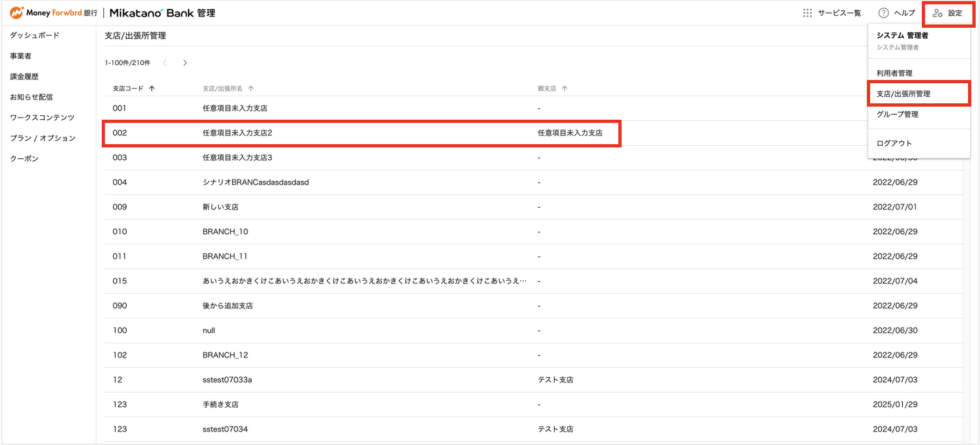
Task: Click date 2022/06/30 in row 100
Action: point(895,331)
